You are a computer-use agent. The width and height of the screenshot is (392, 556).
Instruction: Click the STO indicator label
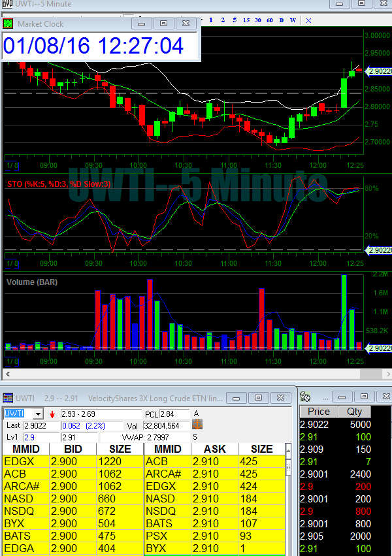(59, 184)
